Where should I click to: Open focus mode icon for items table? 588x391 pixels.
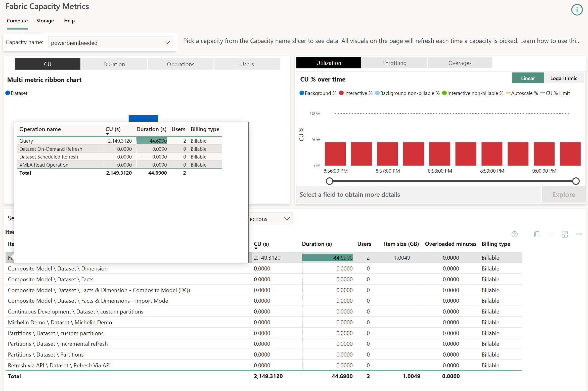coord(565,234)
